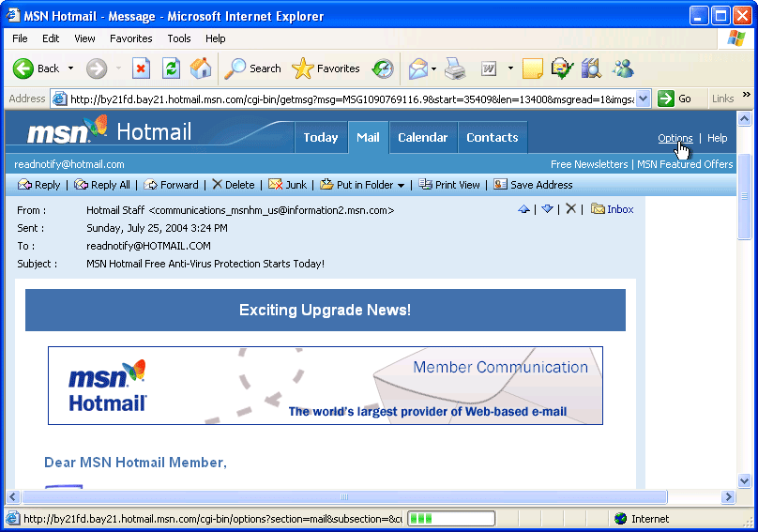Screen dimensions: 758x532
Task: Switch to the Contacts tab
Action: coord(492,137)
